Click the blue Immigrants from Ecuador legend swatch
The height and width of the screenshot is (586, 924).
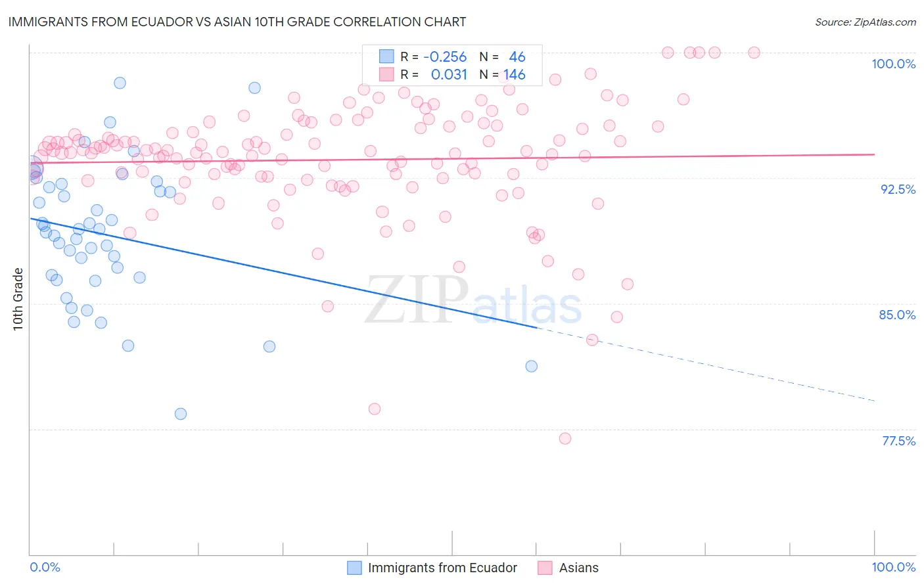(x=354, y=568)
